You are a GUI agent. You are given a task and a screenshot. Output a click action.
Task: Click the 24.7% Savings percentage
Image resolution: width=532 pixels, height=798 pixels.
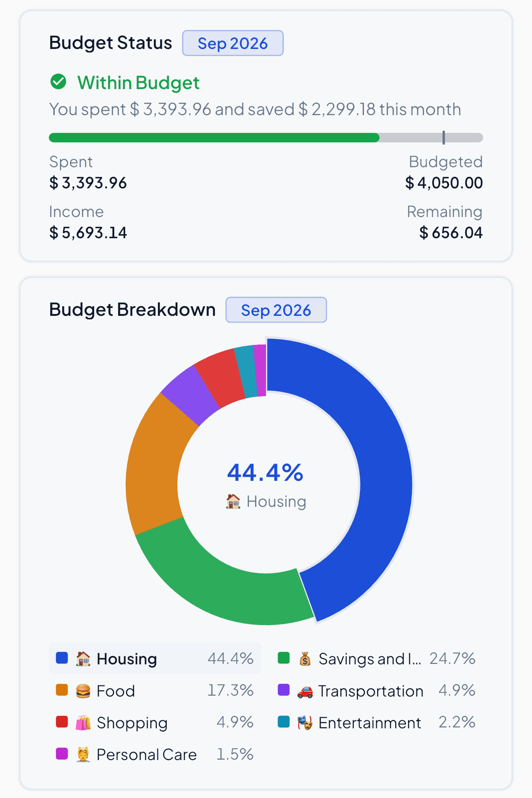pyautogui.click(x=452, y=658)
